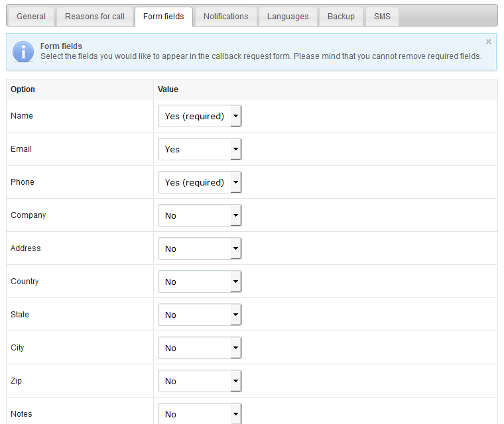The height and width of the screenshot is (424, 504).
Task: Click the Option column header
Action: coord(23,89)
